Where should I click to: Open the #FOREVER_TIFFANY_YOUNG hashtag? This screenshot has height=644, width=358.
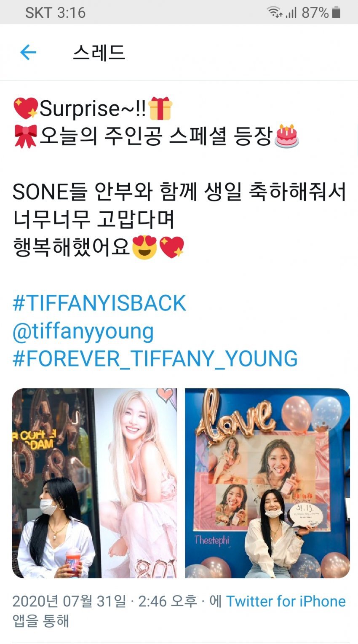click(x=155, y=359)
